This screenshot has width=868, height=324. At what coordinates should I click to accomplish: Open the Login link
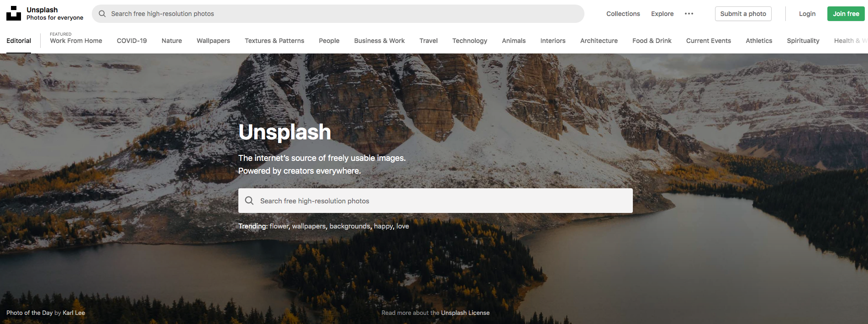[x=807, y=14]
